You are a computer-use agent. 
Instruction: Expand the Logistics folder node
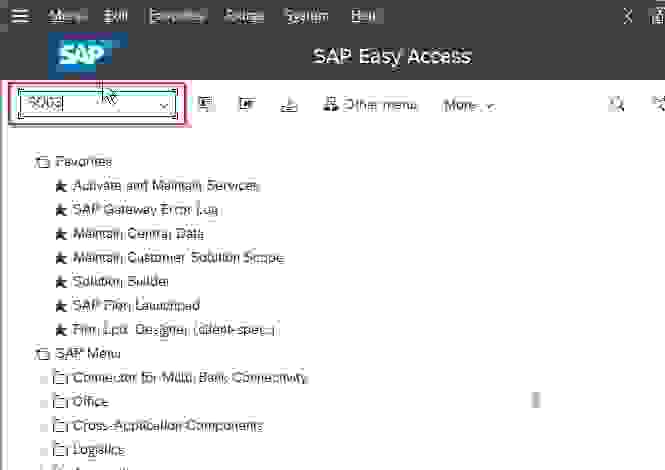pyautogui.click(x=43, y=450)
